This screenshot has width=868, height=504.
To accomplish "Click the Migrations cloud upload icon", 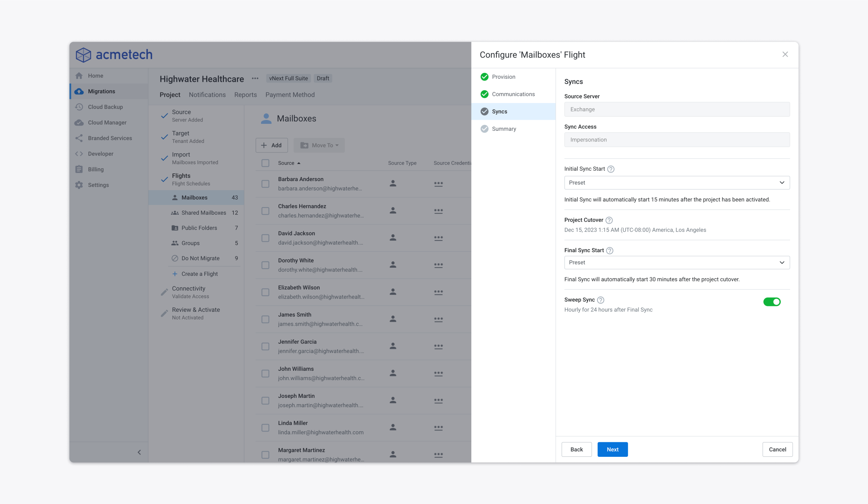I will pos(79,91).
